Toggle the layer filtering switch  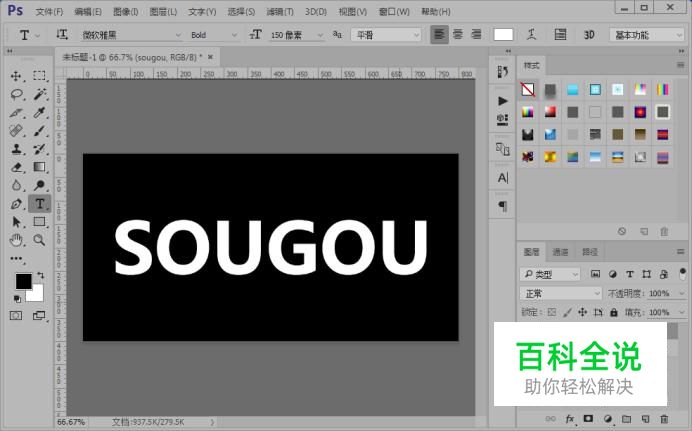(x=682, y=274)
